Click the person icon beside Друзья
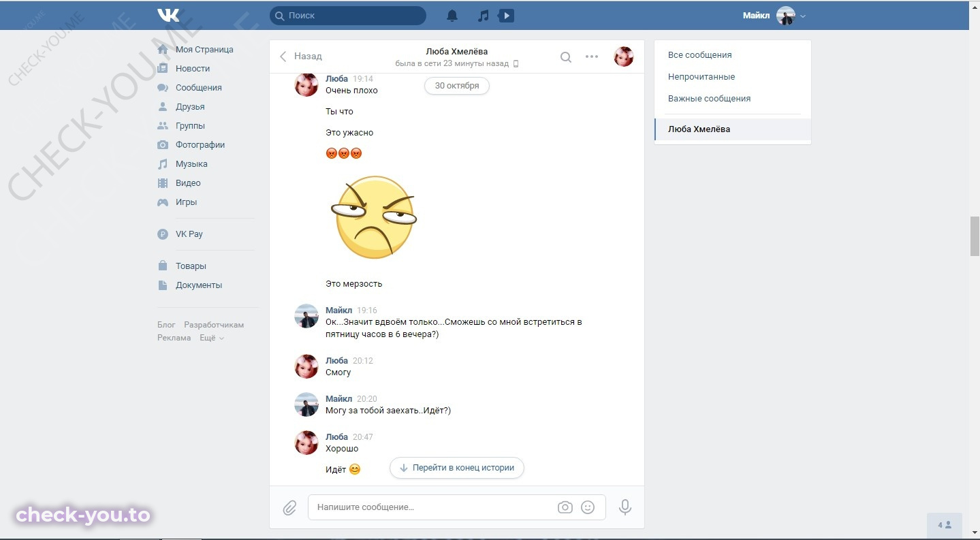This screenshot has height=540, width=980. (x=163, y=107)
